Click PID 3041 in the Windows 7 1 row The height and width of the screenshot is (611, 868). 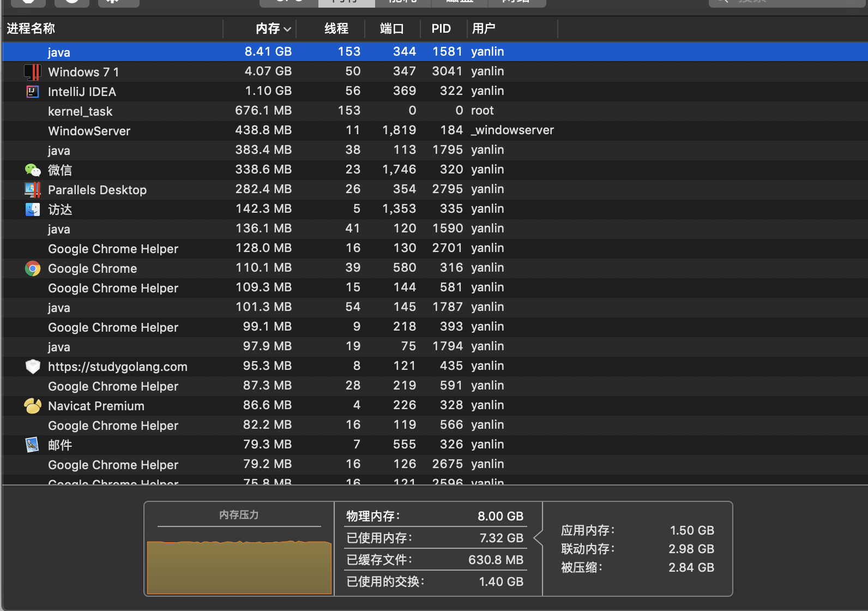pyautogui.click(x=447, y=71)
